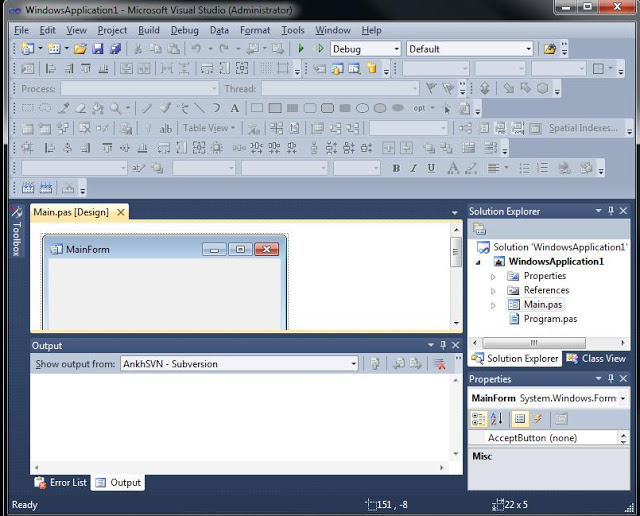Click the Alphabetical sort icon in Properties
Image resolution: width=640 pixels, height=516 pixels.
point(497,419)
